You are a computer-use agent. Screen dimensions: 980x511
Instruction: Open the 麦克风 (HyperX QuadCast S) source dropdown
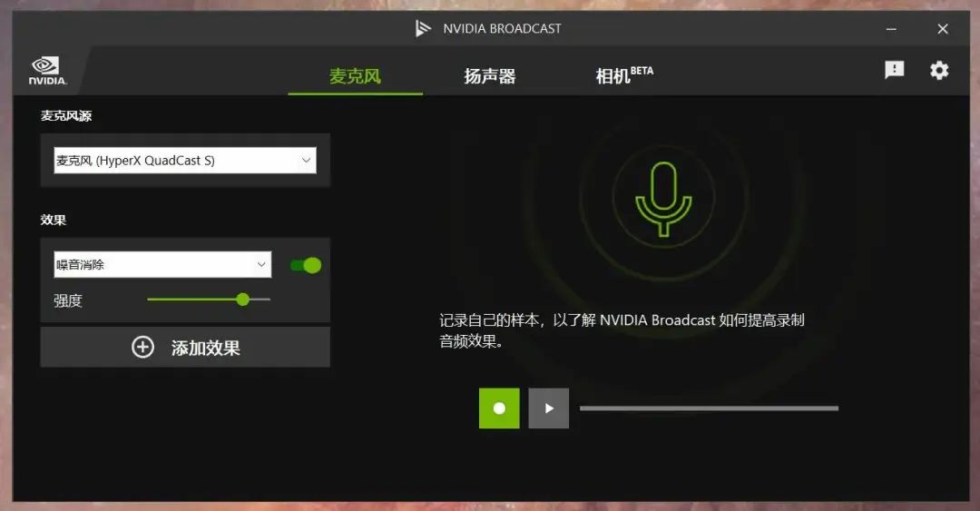(x=185, y=160)
